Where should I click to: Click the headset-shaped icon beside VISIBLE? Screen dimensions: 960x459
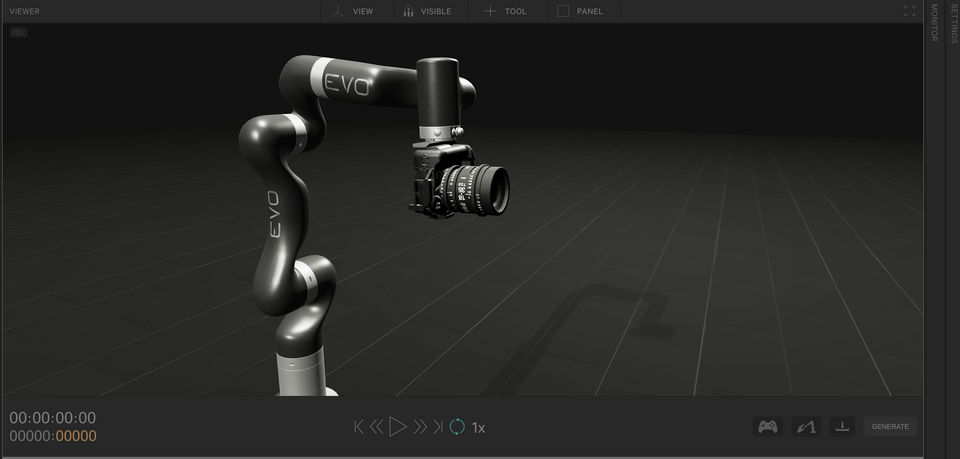[x=408, y=11]
